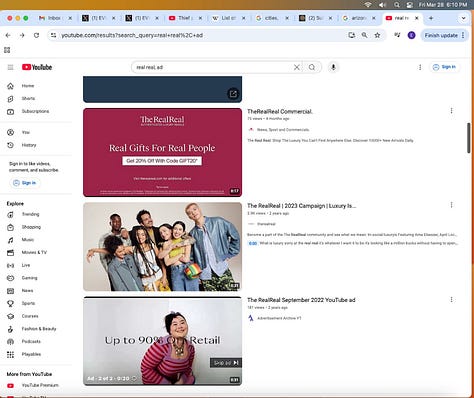474x398 pixels.
Task: More options for September 2022 ad
Action: [x=451, y=300]
